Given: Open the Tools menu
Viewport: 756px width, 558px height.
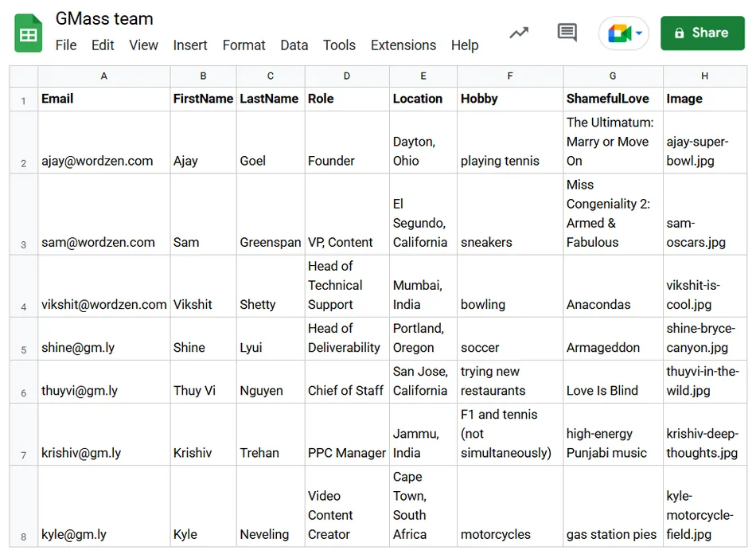Looking at the screenshot, I should click(339, 45).
